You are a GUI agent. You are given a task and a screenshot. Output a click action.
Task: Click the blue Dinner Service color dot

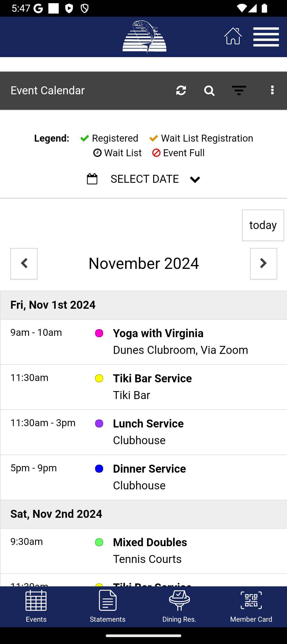(x=99, y=469)
